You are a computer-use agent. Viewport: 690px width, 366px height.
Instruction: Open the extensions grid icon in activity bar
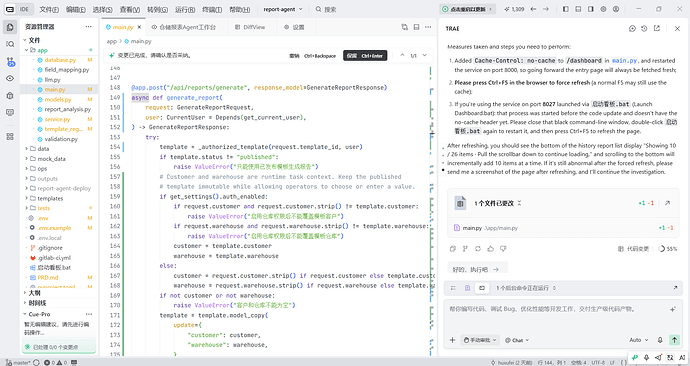point(10,137)
